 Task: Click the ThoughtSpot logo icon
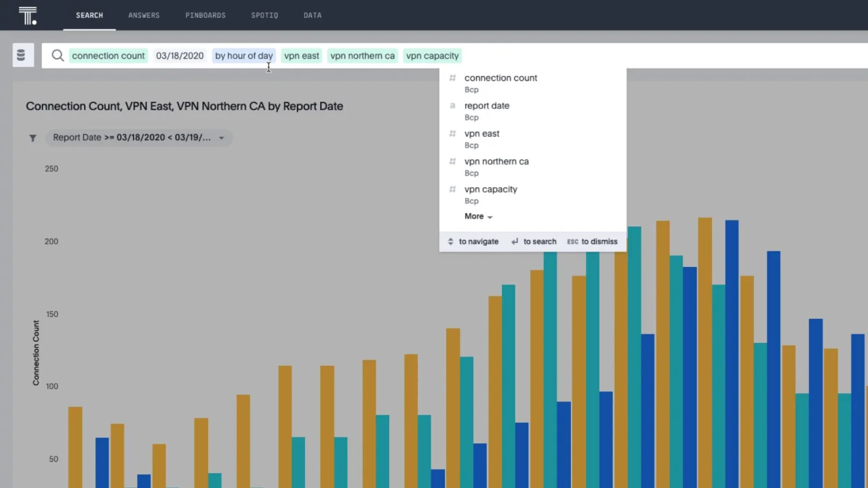click(x=28, y=16)
